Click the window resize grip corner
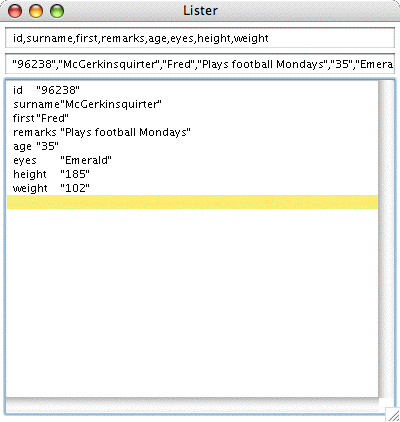This screenshot has height=422, width=400. point(393,415)
